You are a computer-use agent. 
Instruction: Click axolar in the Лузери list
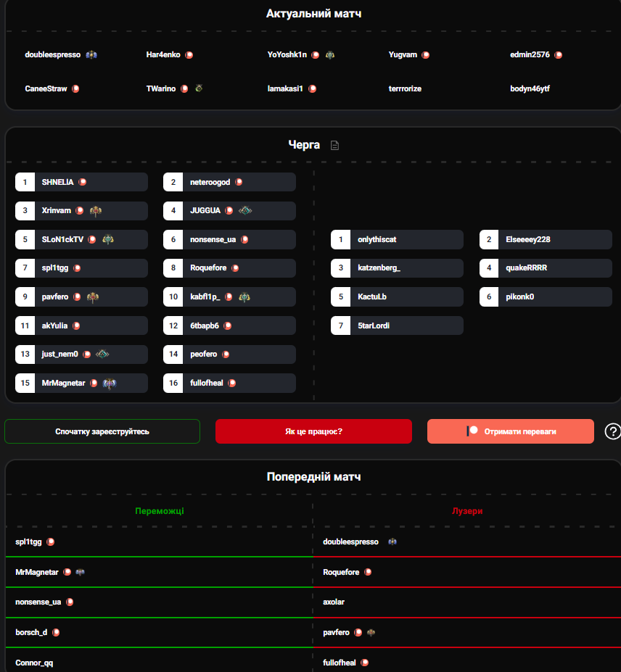click(334, 602)
